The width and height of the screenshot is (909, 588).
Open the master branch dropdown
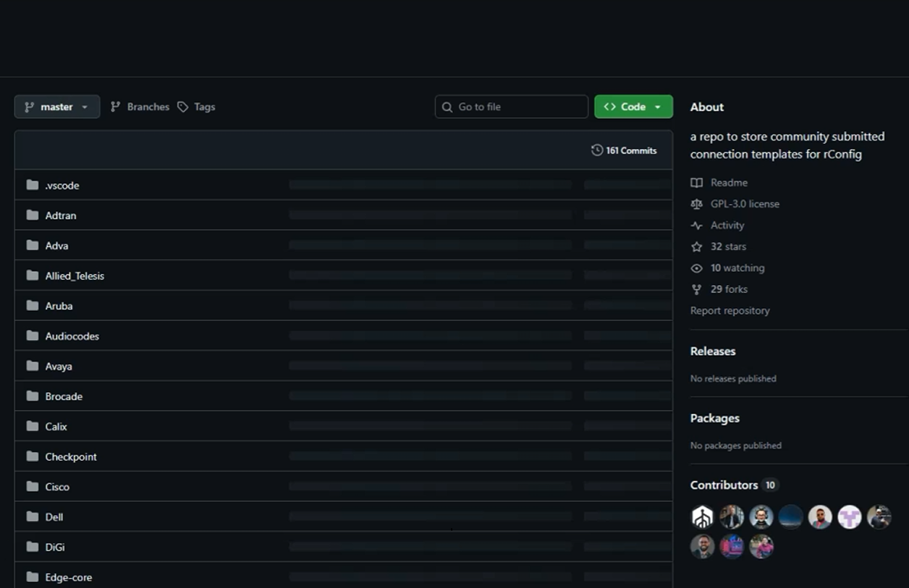(56, 107)
